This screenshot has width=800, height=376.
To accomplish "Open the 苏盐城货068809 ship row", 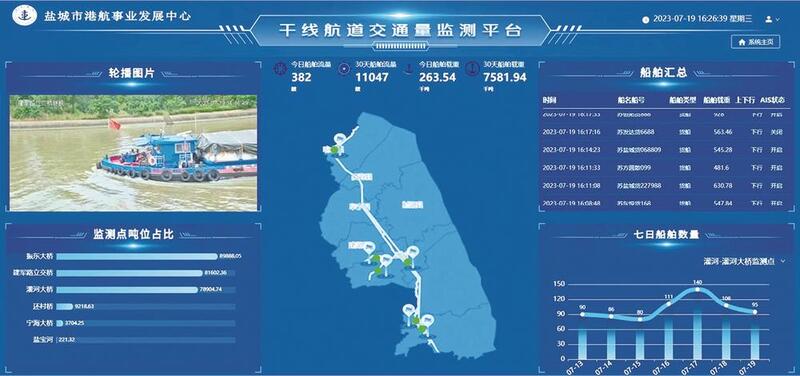I will point(664,150).
